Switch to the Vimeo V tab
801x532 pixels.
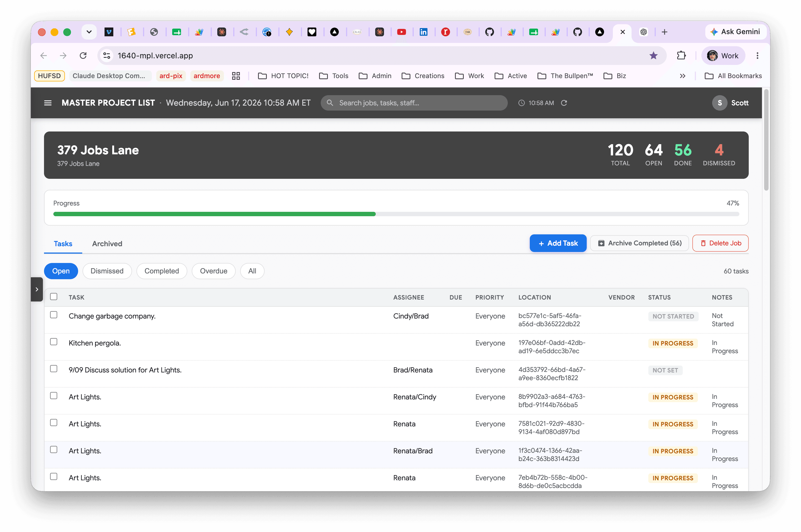coord(109,32)
